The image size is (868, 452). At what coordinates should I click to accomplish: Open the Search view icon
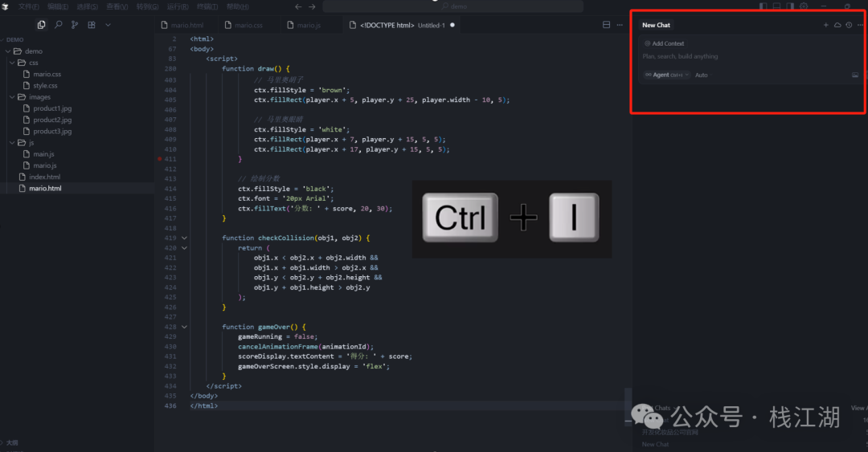coord(58,25)
